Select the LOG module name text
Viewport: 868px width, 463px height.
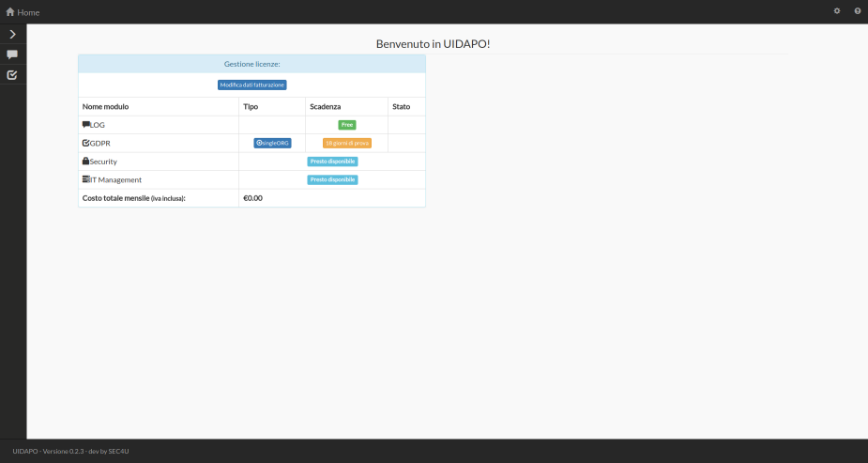click(x=97, y=125)
